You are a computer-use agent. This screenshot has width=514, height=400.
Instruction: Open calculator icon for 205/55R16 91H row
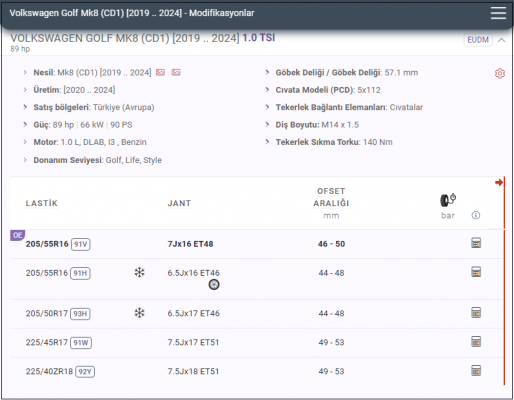click(x=476, y=272)
